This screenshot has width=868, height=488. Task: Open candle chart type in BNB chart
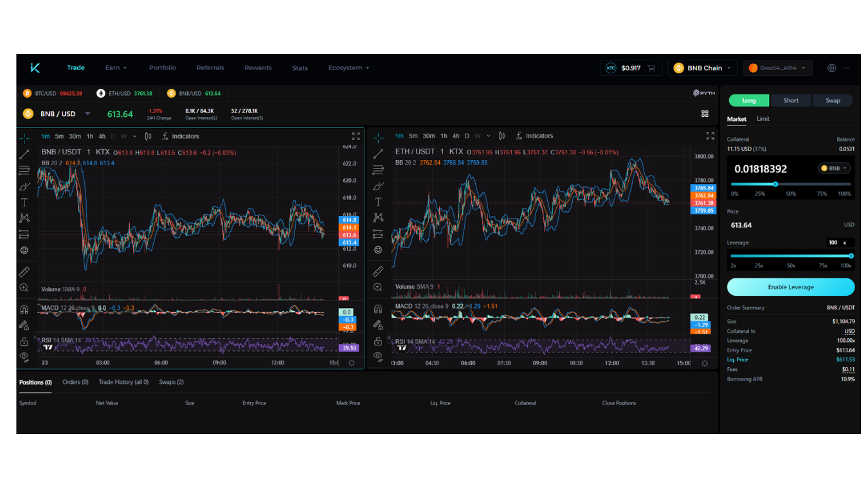coord(149,136)
